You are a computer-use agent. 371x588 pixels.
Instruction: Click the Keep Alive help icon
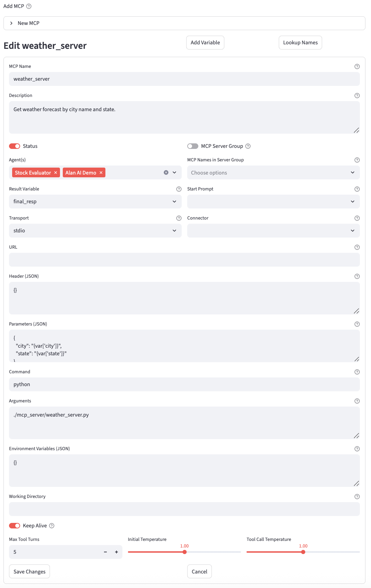tap(52, 526)
